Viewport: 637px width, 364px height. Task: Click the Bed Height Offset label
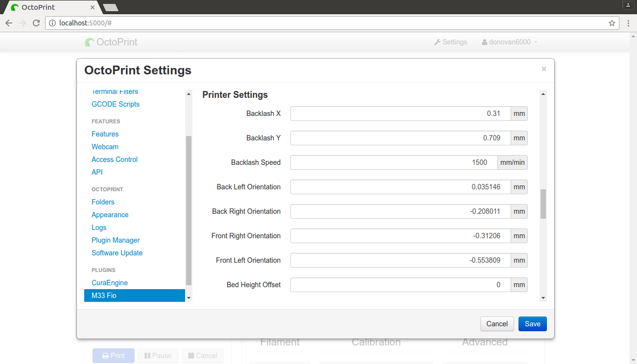pos(254,285)
